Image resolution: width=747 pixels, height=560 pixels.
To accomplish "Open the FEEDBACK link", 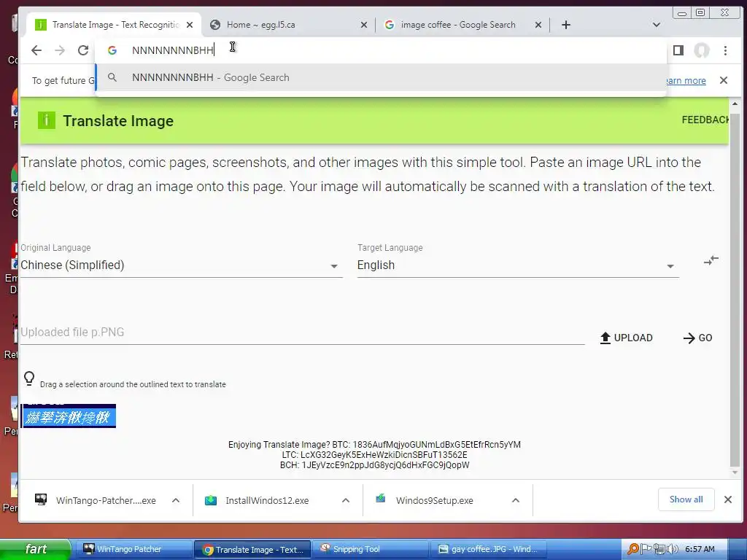I will [705, 120].
